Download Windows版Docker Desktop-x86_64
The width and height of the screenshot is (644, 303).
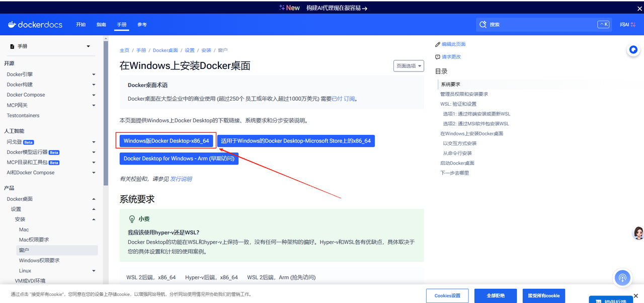[x=166, y=141]
